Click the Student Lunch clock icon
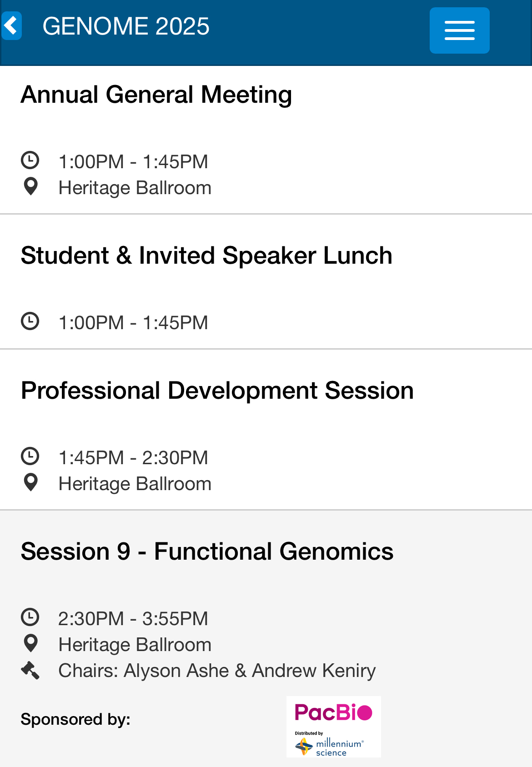The image size is (532, 767). pos(30,321)
